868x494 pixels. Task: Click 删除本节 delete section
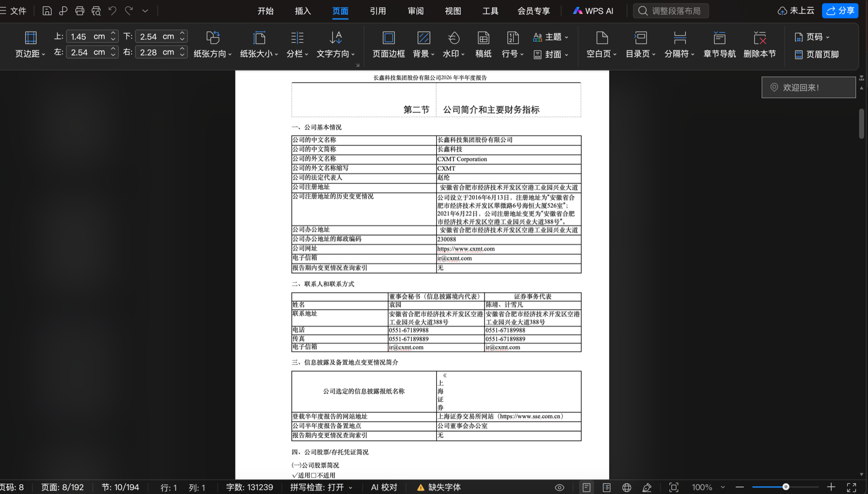coord(759,44)
